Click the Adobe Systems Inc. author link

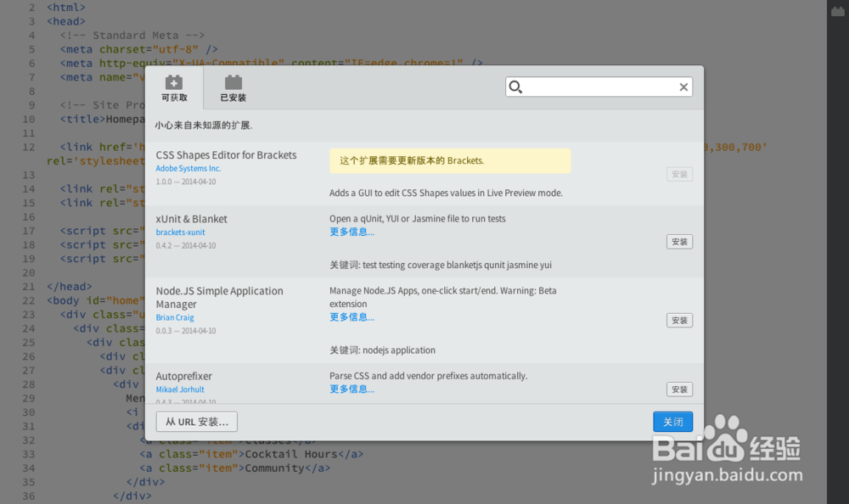[x=190, y=168]
